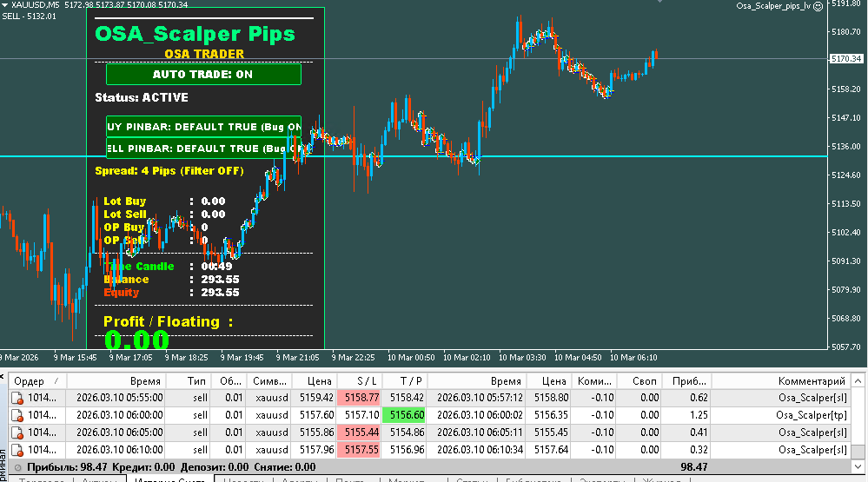The width and height of the screenshot is (868, 482).
Task: Click Spread: 4 Pips (Filter OFF) label
Action: point(169,171)
